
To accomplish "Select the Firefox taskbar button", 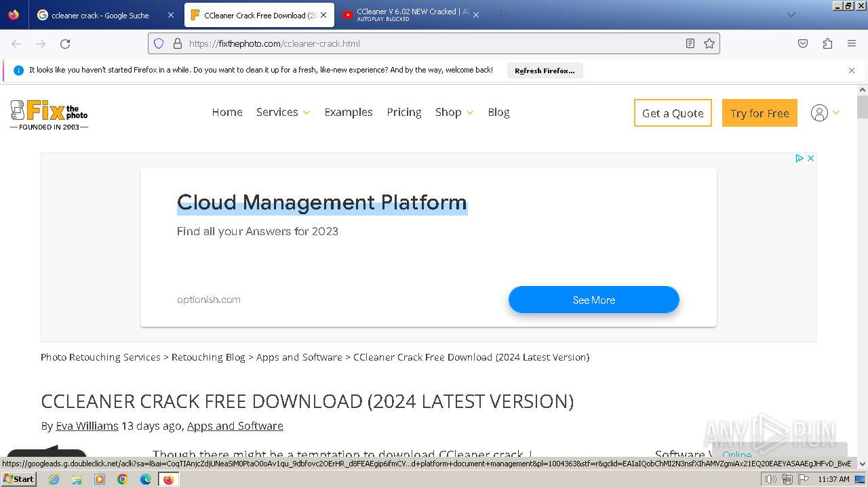I will click(x=168, y=479).
